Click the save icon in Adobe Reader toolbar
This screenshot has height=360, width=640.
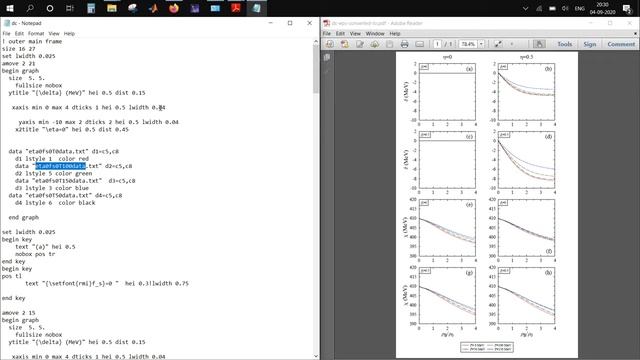(389, 44)
